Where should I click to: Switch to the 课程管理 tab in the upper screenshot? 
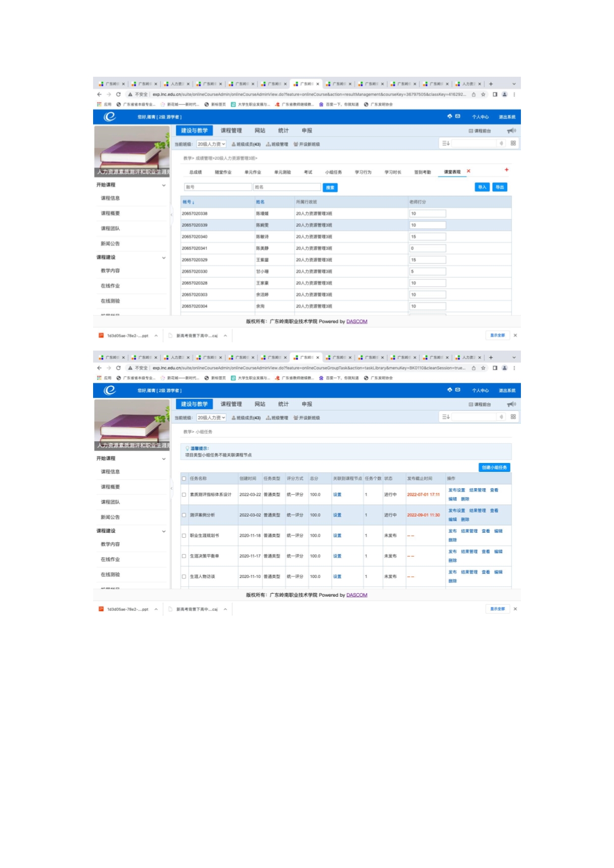[231, 131]
